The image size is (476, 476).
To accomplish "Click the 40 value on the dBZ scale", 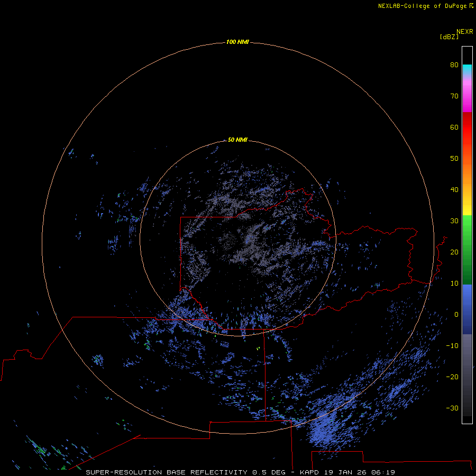I will [x=454, y=190].
